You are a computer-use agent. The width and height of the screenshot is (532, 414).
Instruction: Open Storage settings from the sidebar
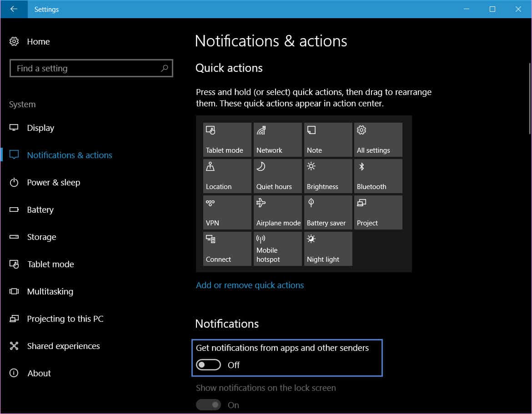pos(42,237)
